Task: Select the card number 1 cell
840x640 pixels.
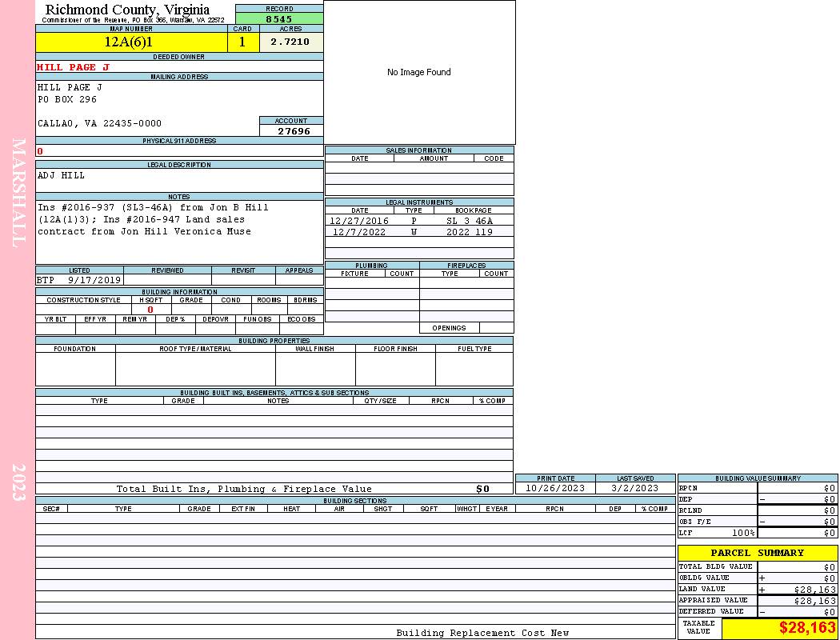Action: (x=242, y=42)
